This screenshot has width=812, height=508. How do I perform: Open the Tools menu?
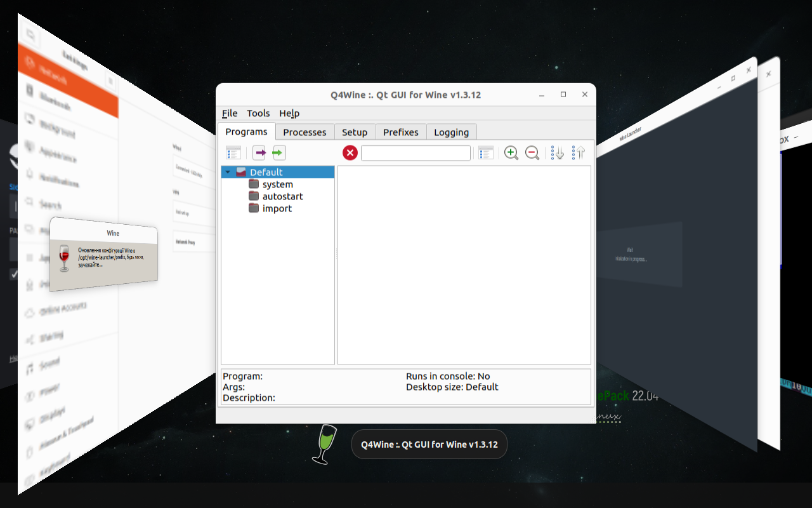coord(258,113)
